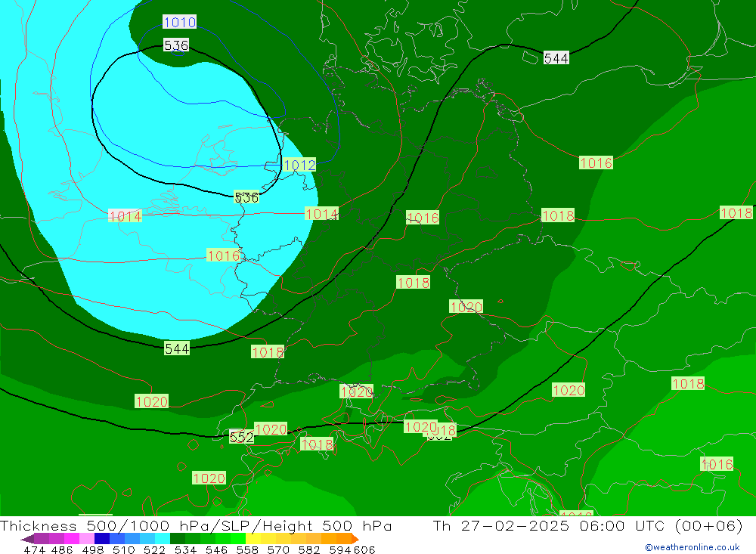This screenshot has height=554, width=756.
Task: Click the 'Thickness 500/1000 hPa/SLP/Height 500 hPa' title
Action: [x=196, y=525]
